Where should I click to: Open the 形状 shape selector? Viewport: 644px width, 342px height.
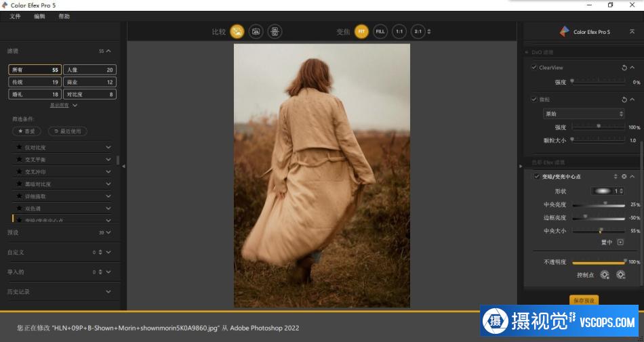tap(607, 191)
